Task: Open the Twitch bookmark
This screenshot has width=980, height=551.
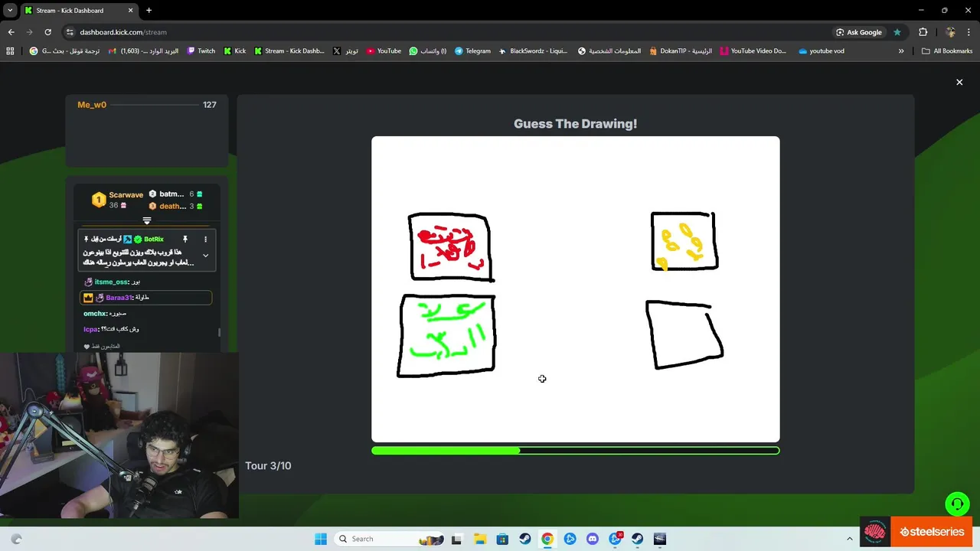Action: click(x=201, y=51)
